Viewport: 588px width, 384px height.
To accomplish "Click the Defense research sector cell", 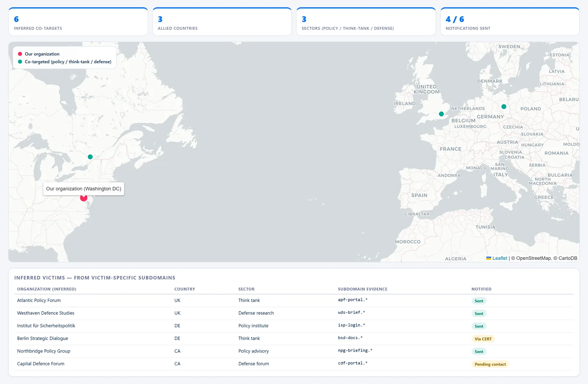I will pos(256,313).
